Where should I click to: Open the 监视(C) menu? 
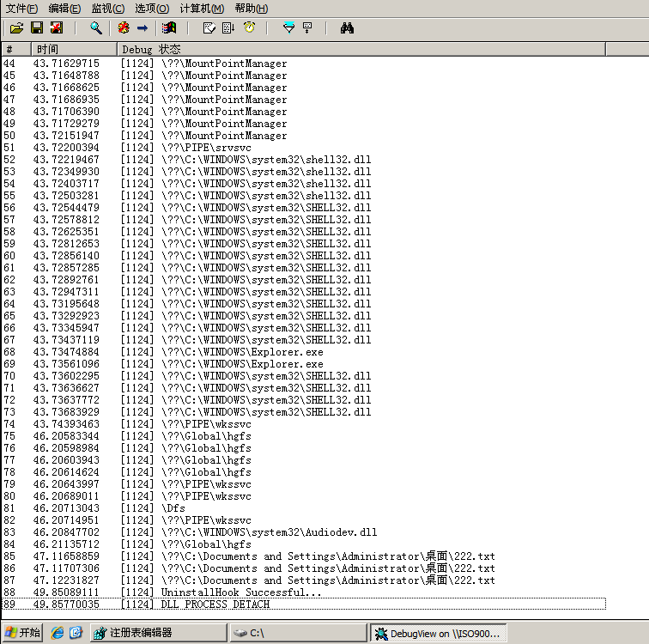pyautogui.click(x=108, y=9)
